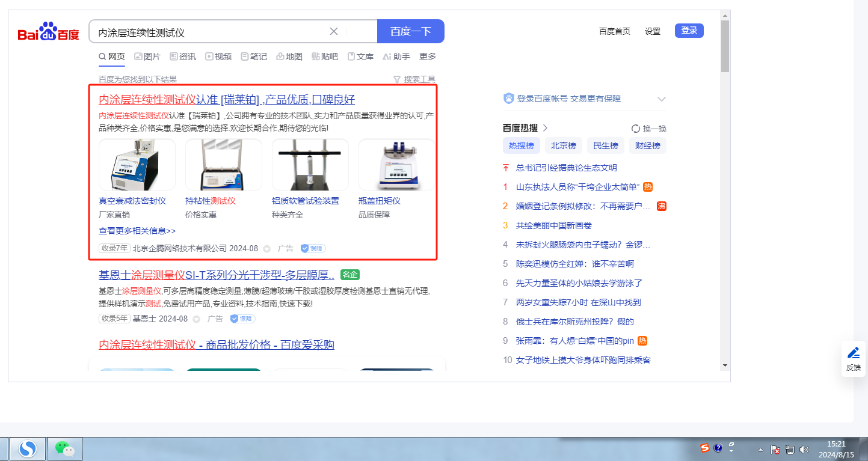Click the 持粘性测试仪 product image
The width and height of the screenshot is (868, 461).
click(224, 165)
